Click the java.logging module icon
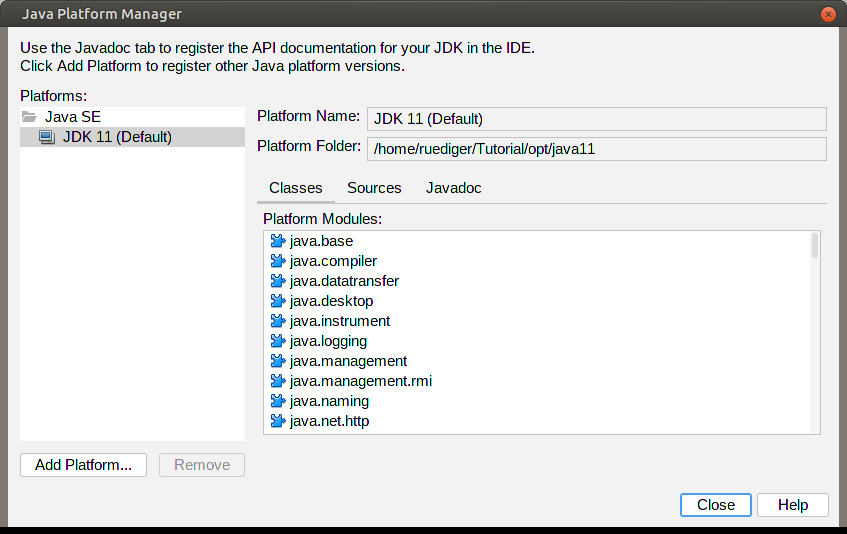 click(278, 341)
